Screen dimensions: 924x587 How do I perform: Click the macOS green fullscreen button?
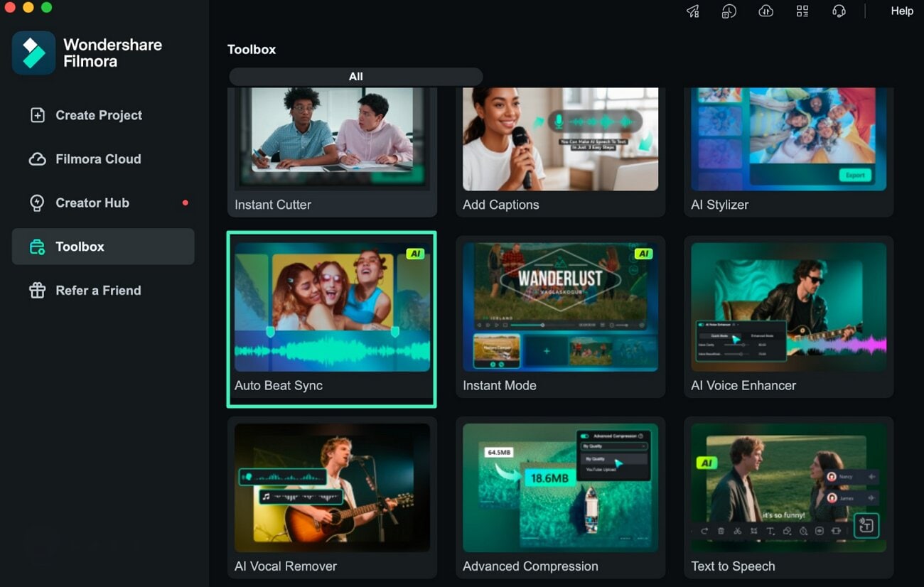click(46, 7)
